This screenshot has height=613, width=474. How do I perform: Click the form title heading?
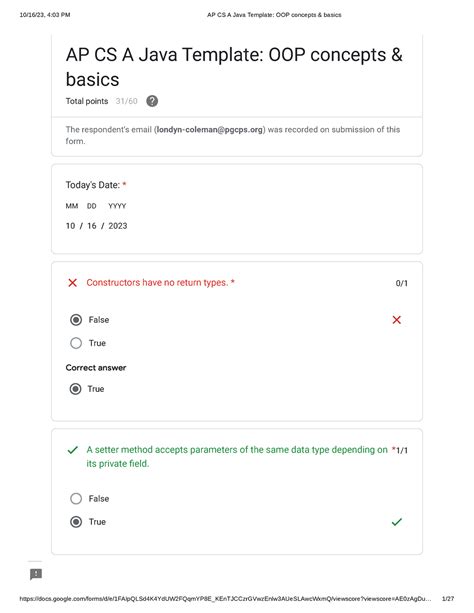click(234, 67)
